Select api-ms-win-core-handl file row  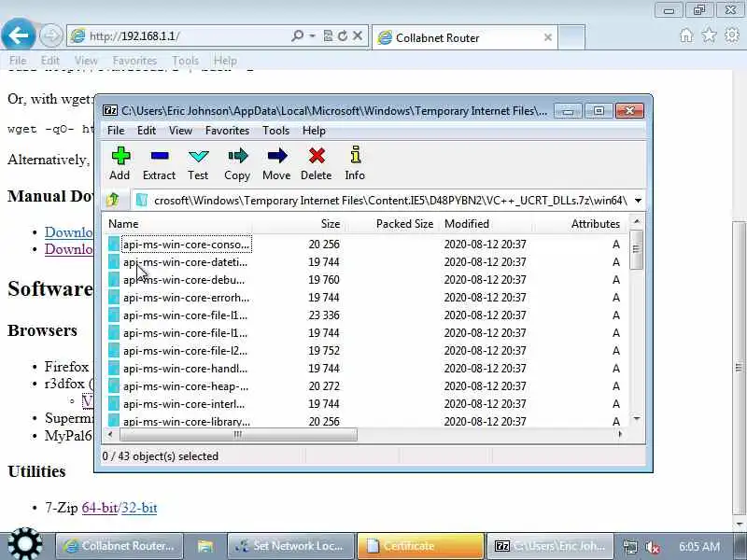click(366, 369)
